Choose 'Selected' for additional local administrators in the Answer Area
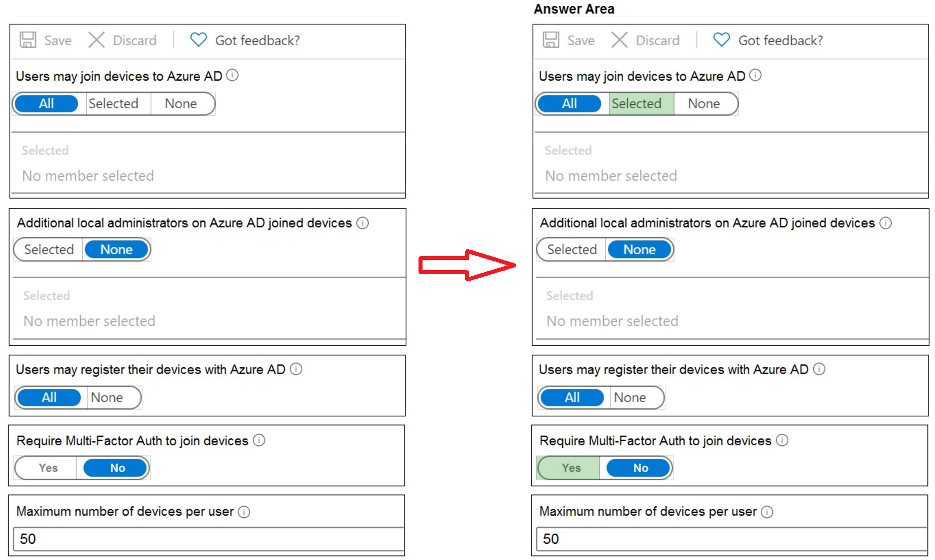 [572, 250]
